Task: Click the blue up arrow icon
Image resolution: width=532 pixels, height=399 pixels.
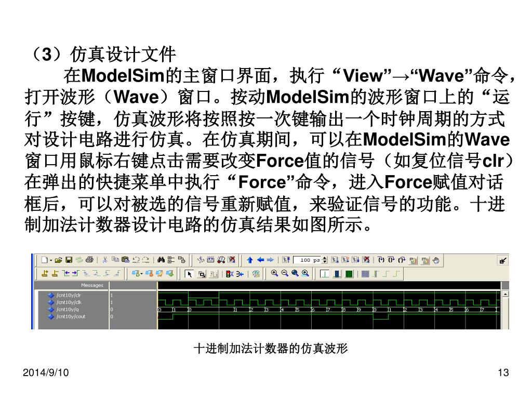Action: (250, 260)
